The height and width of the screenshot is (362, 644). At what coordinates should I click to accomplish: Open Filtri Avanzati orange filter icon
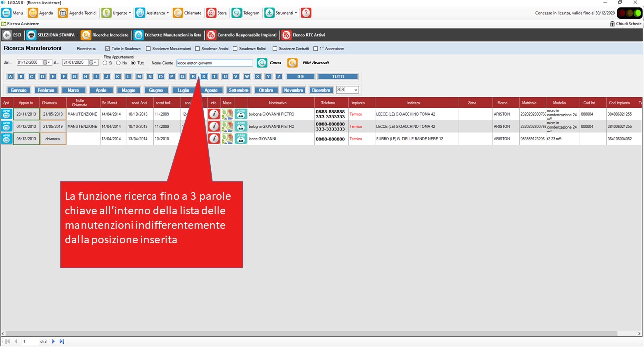click(x=292, y=63)
